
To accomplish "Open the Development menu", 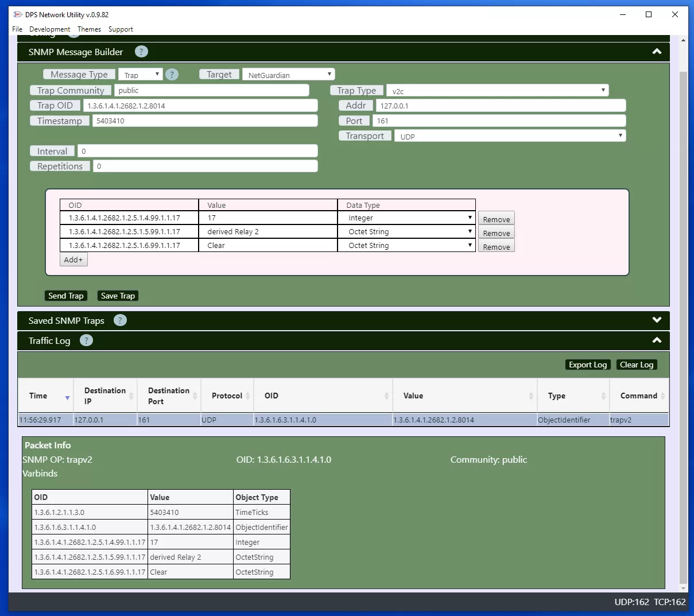I will [49, 29].
